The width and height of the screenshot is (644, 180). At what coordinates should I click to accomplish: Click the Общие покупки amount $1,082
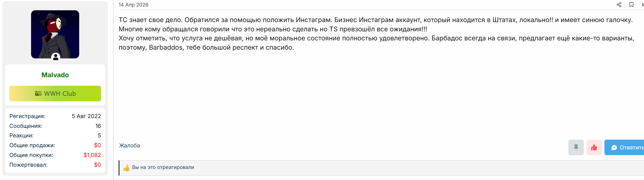click(x=92, y=155)
